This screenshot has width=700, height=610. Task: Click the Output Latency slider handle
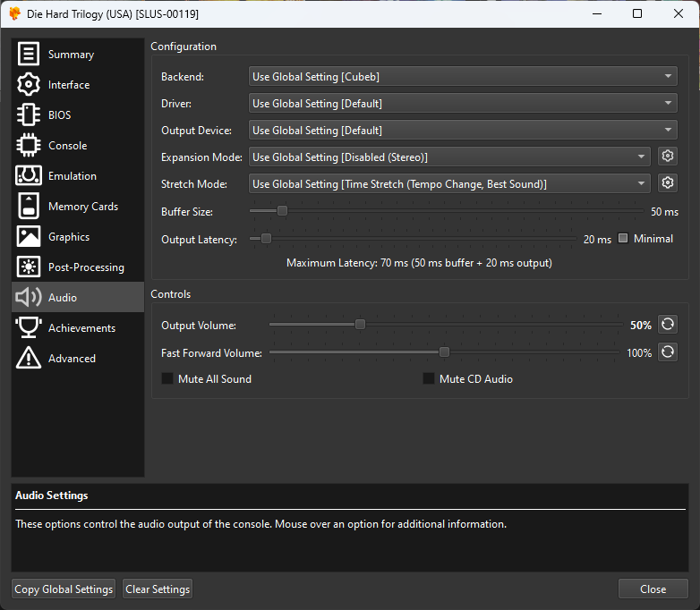point(266,238)
